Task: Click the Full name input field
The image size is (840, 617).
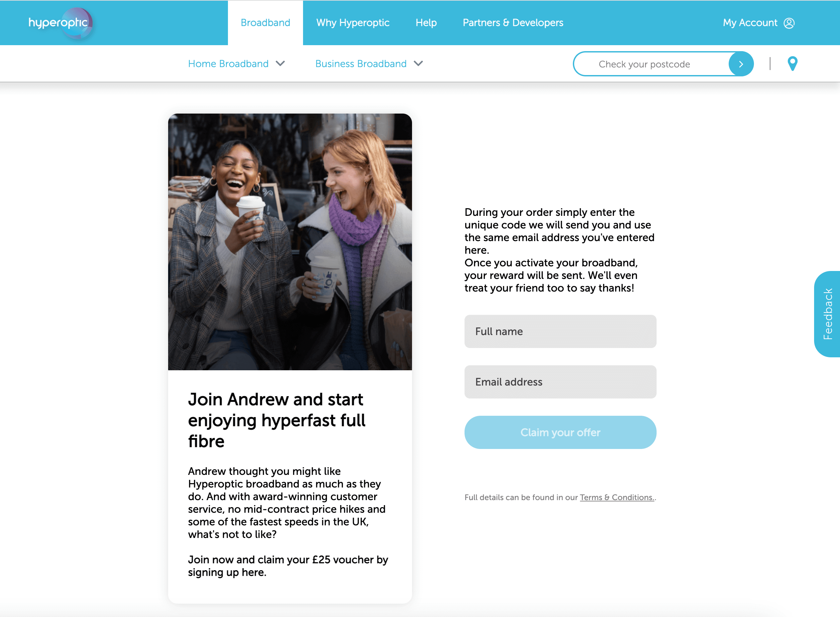Action: 560,331
